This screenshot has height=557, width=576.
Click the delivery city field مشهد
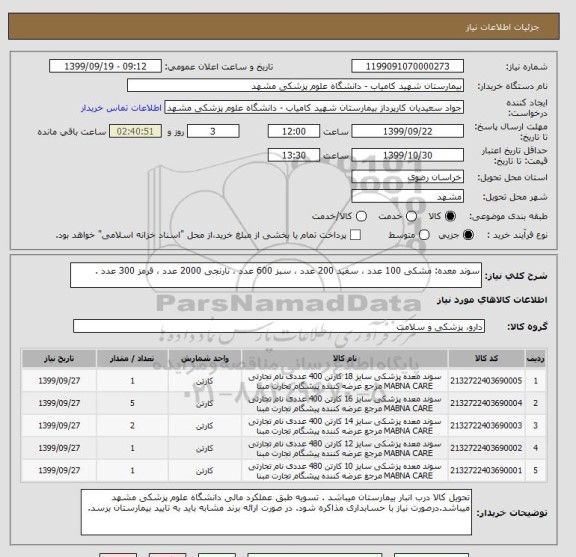coord(407,197)
